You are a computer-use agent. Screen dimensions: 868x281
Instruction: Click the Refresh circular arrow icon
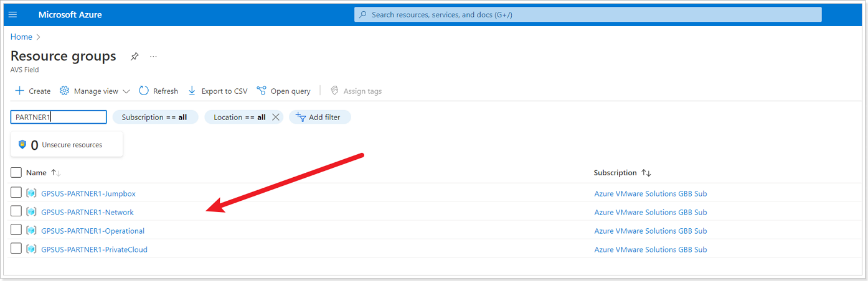[x=144, y=91]
